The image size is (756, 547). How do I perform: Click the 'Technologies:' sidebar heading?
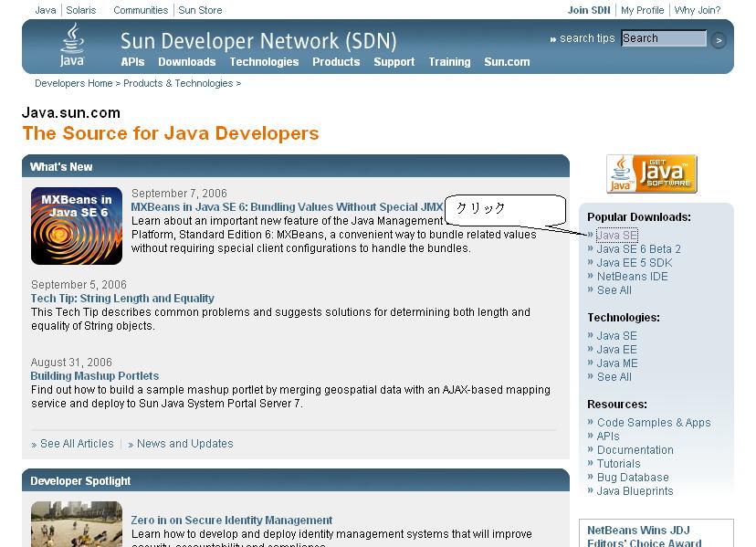pos(624,318)
